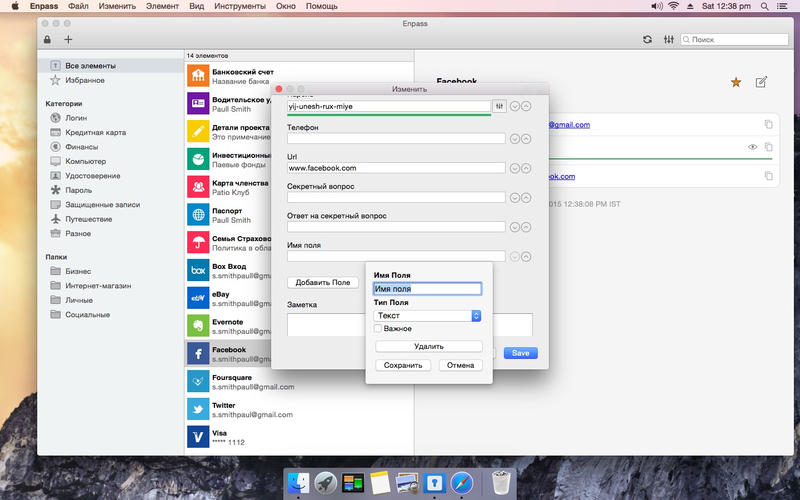Click the sync icon in the toolbar
This screenshot has width=800, height=500.
click(x=647, y=39)
